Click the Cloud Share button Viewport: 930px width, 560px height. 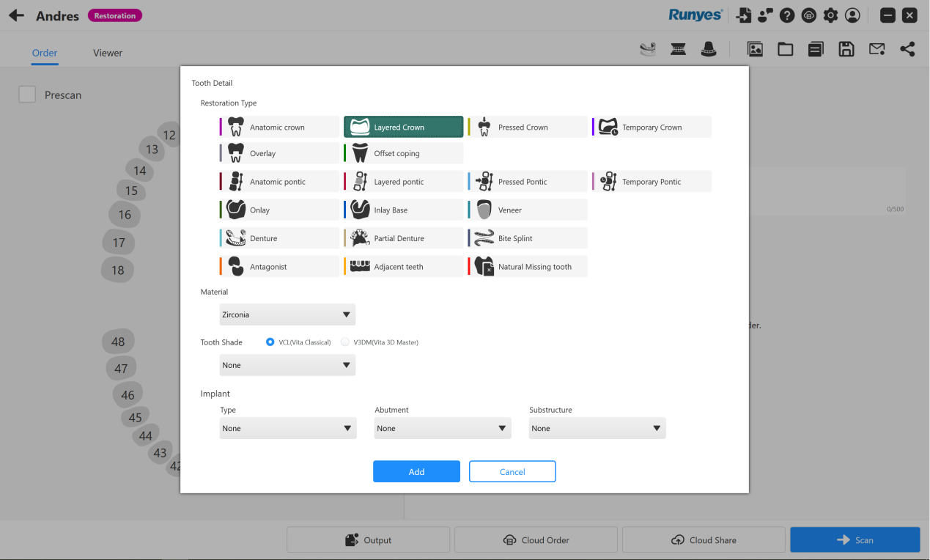click(x=704, y=540)
